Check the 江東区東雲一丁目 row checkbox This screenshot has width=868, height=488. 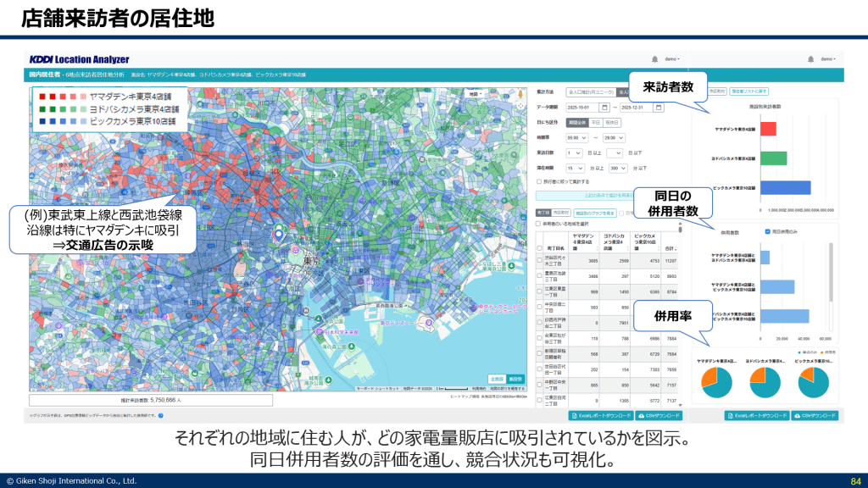coord(540,291)
